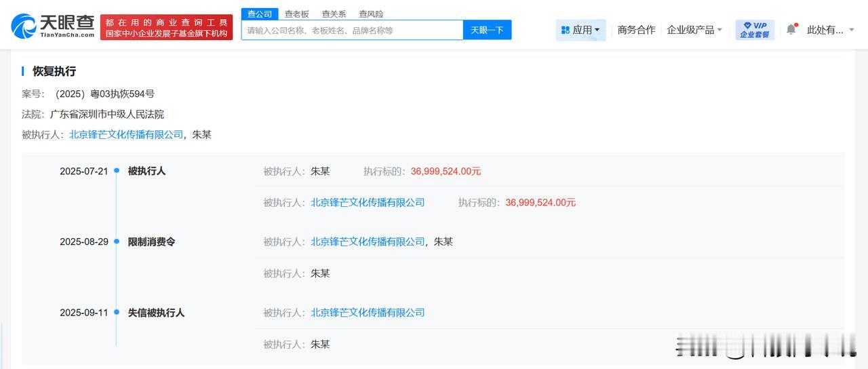Select the court name 广东省深圳市中级人民法院
This screenshot has width=868, height=369.
coord(107,114)
